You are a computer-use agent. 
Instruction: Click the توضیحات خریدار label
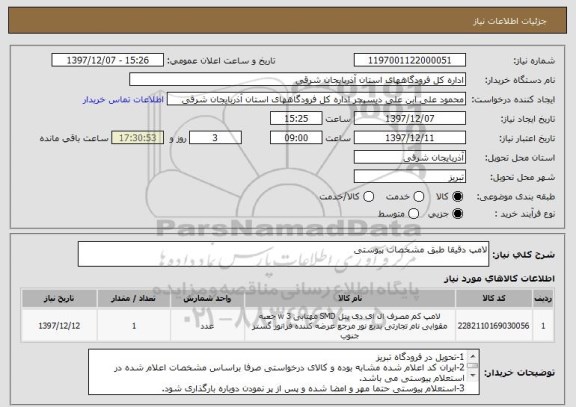(x=519, y=372)
